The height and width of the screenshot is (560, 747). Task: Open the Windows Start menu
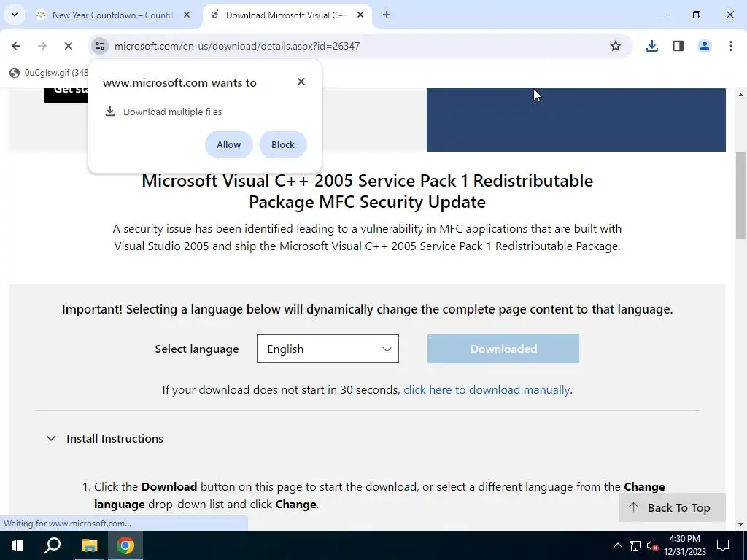(18, 545)
